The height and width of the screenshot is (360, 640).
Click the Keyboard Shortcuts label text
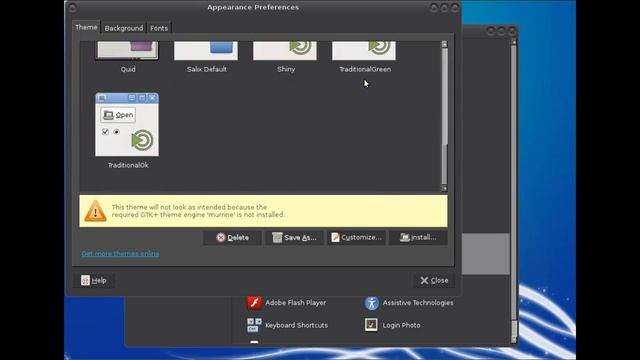296,325
